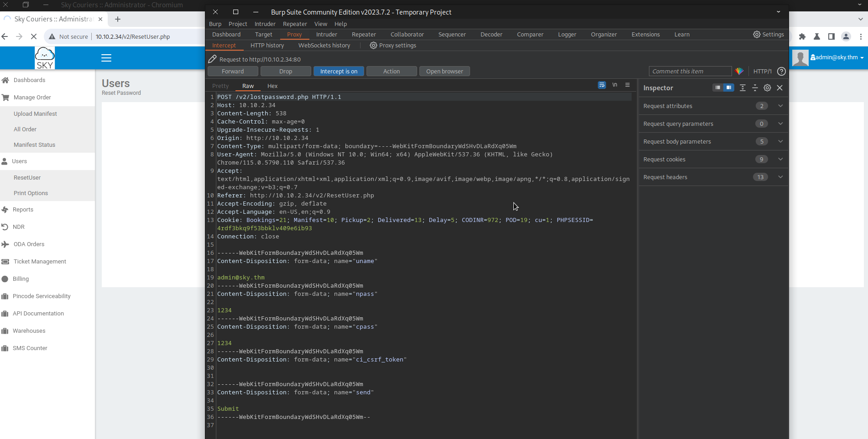
Task: Open Inspector settings gear
Action: [x=767, y=88]
